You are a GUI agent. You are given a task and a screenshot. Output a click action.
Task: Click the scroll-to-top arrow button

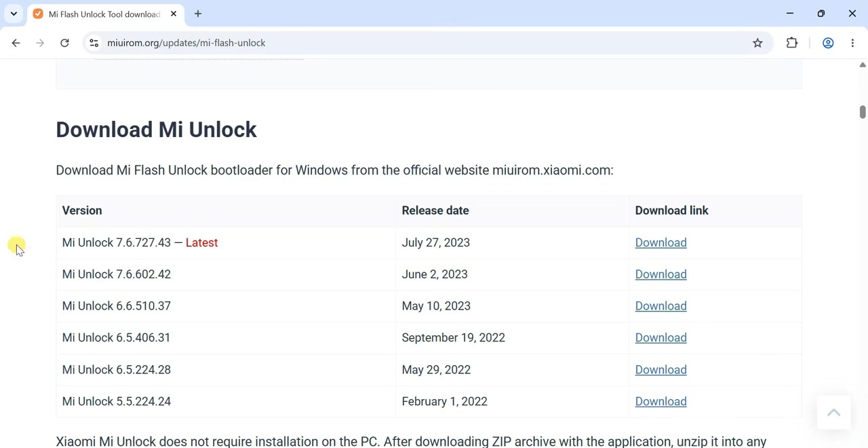click(833, 413)
